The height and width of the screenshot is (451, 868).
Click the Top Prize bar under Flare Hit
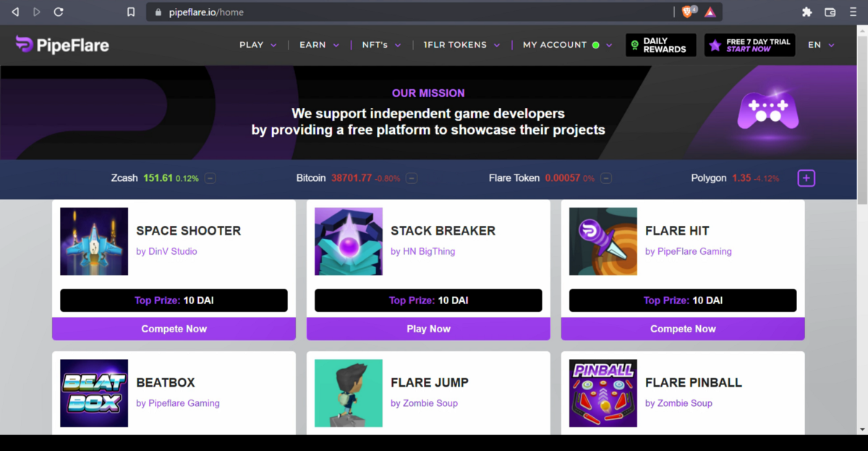pyautogui.click(x=683, y=300)
